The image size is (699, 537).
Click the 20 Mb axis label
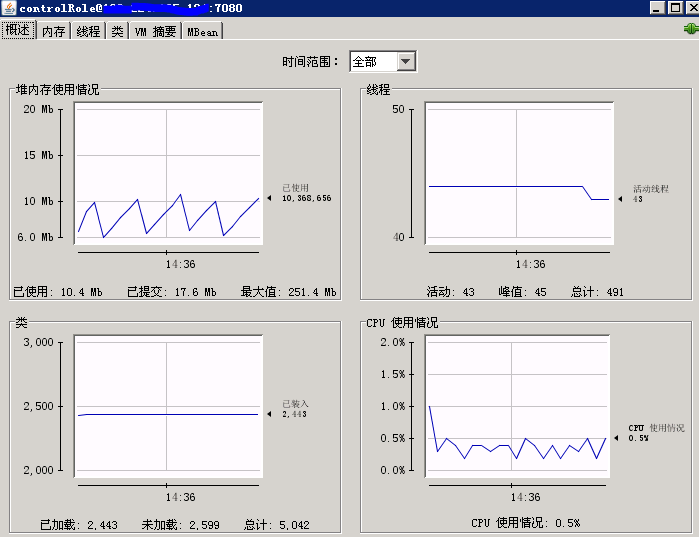point(38,109)
